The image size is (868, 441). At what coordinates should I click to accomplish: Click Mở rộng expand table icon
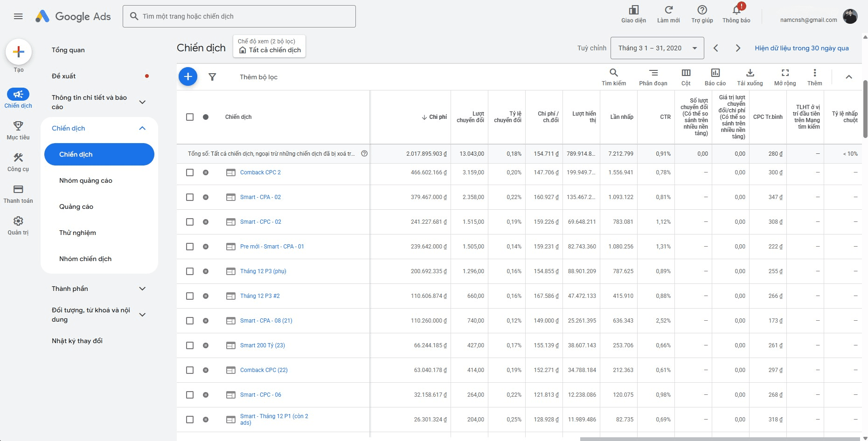click(x=785, y=77)
